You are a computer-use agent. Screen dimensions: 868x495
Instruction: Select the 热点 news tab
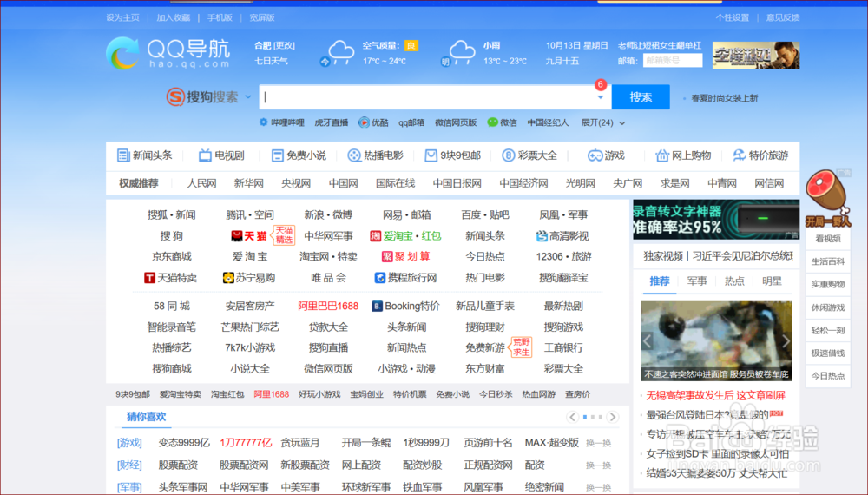coord(734,281)
